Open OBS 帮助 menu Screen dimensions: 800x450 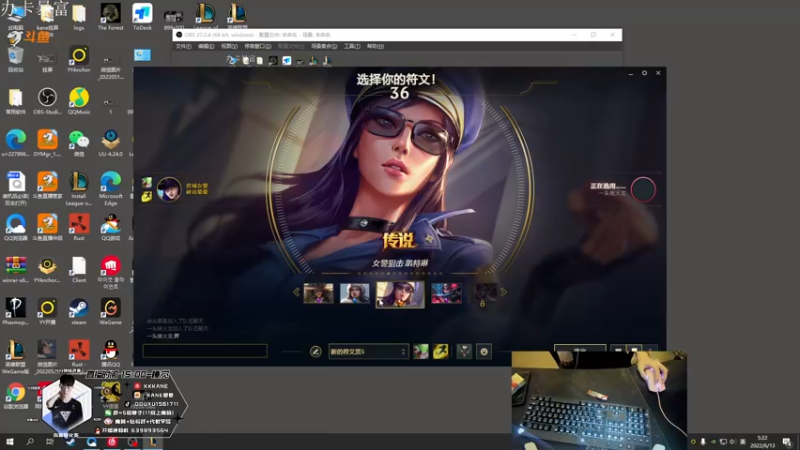pyautogui.click(x=375, y=46)
